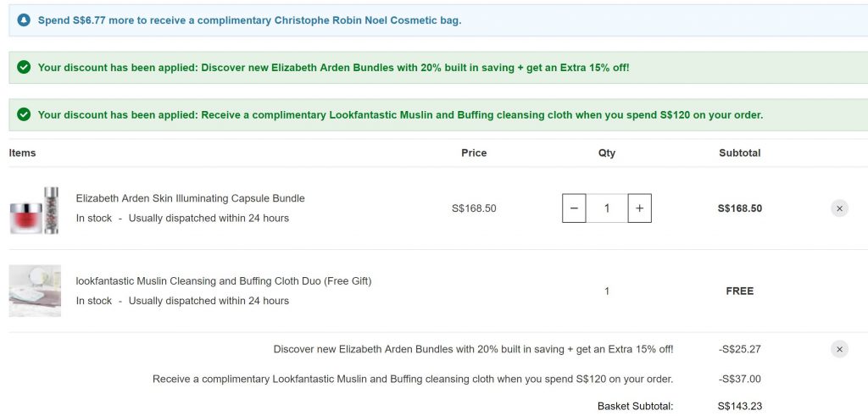868x416 pixels.
Task: Click the Items column header
Action: point(22,153)
